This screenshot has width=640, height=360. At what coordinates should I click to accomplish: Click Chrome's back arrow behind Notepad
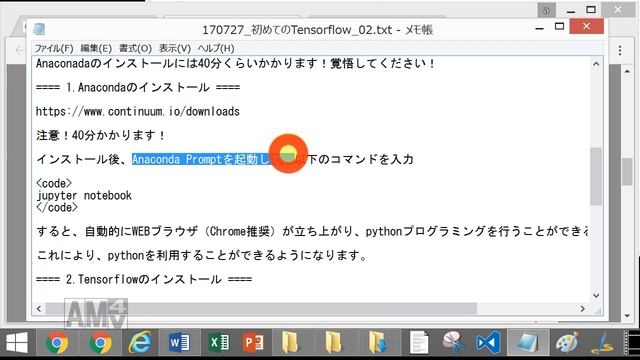pyautogui.click(x=19, y=51)
